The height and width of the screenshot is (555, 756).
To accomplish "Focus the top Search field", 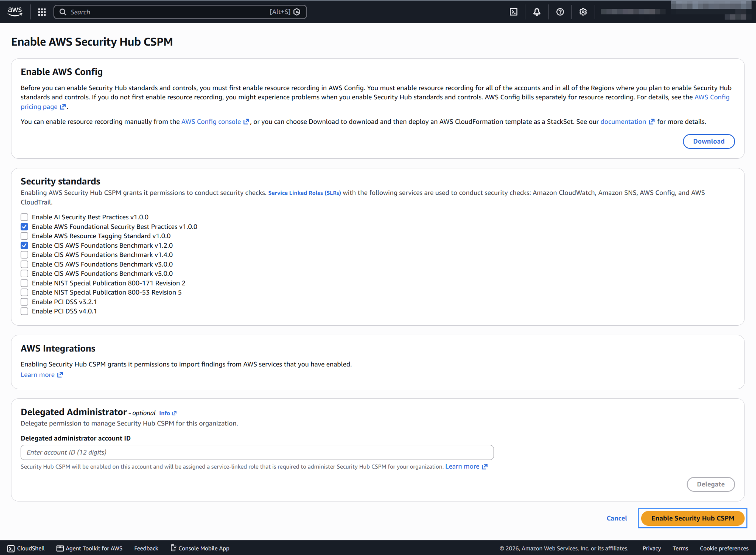I will tap(180, 12).
